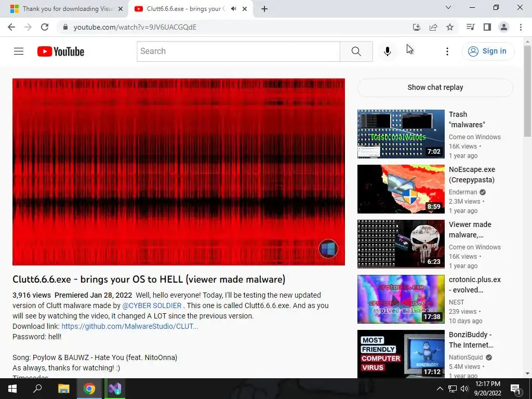Open media control icon in Chrome toolbar
The width and height of the screenshot is (532, 399).
click(471, 27)
